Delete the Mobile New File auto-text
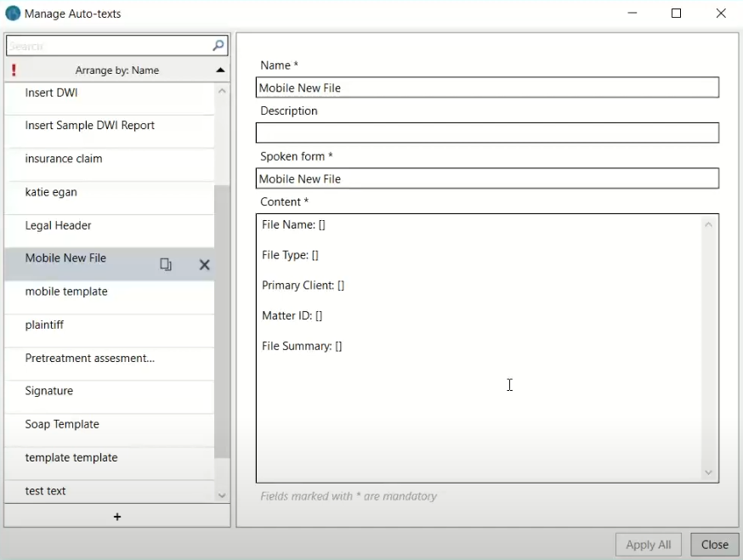 click(204, 264)
